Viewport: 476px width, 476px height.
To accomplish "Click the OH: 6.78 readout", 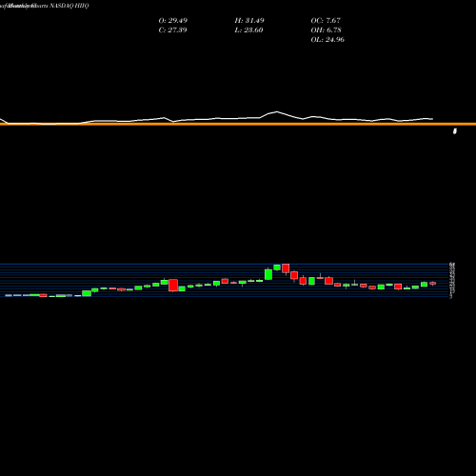I will 327,30.
